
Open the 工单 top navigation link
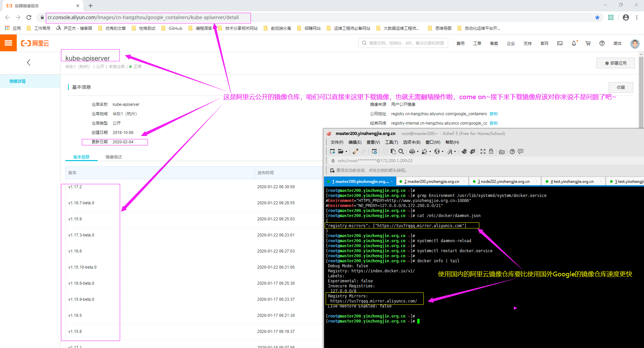pyautogui.click(x=477, y=43)
